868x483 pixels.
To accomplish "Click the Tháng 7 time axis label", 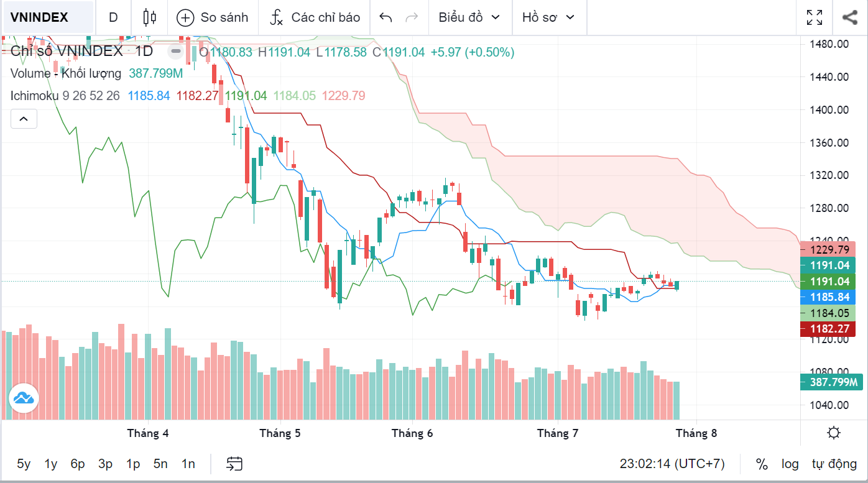I will 558,433.
